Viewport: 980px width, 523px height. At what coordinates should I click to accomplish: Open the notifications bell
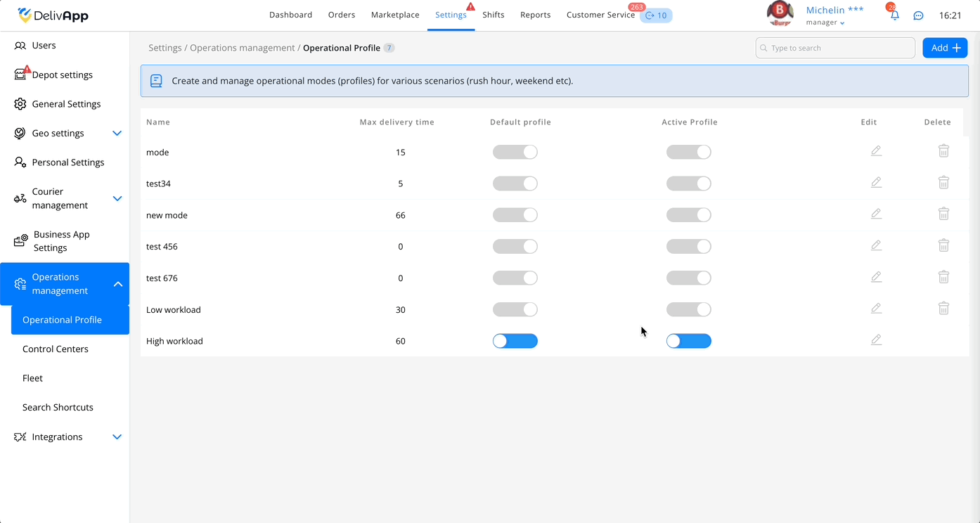point(894,15)
